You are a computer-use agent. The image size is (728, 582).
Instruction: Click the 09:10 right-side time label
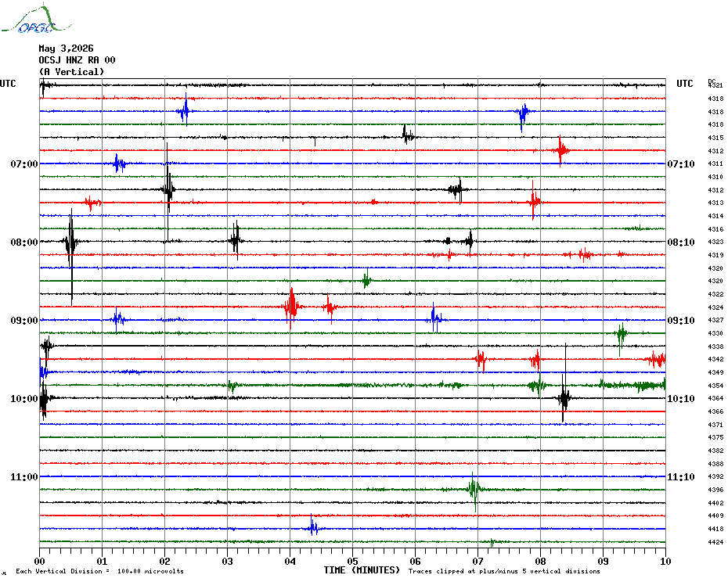coord(681,321)
